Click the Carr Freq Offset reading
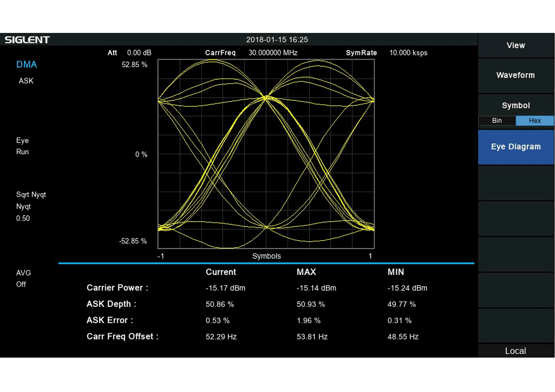555x392 pixels. coord(122,337)
